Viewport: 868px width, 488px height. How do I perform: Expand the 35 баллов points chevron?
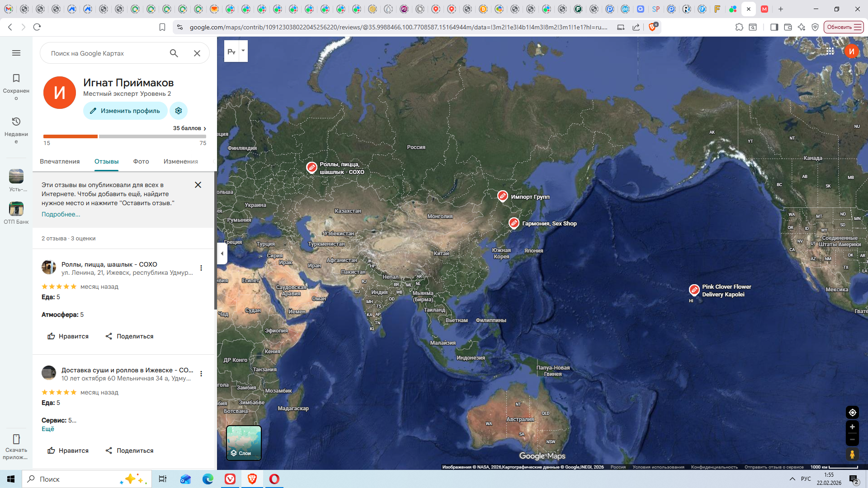[x=205, y=129]
